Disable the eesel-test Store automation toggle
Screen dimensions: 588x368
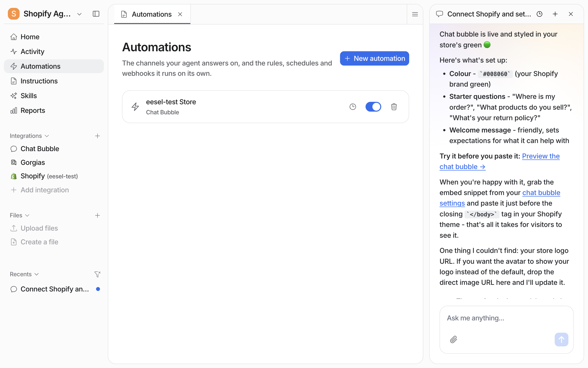373,107
